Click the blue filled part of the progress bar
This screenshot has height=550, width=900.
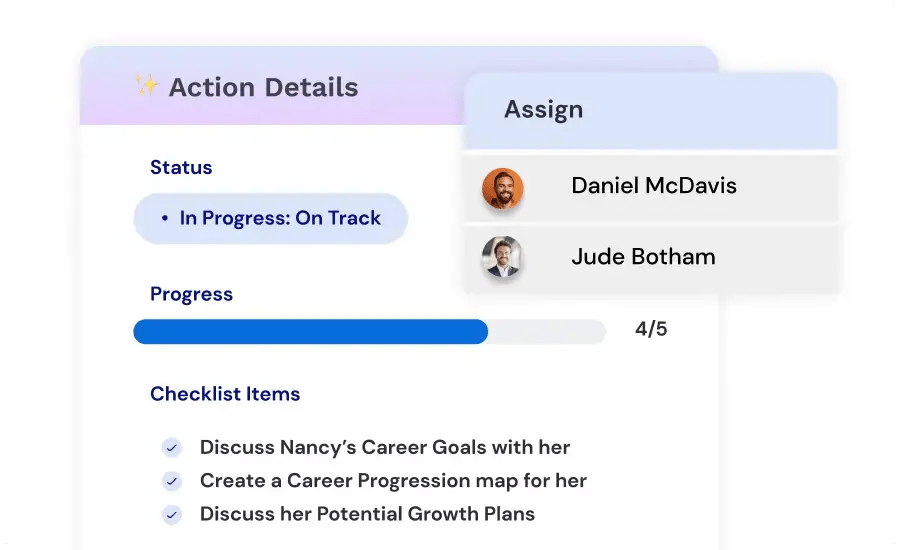(311, 332)
